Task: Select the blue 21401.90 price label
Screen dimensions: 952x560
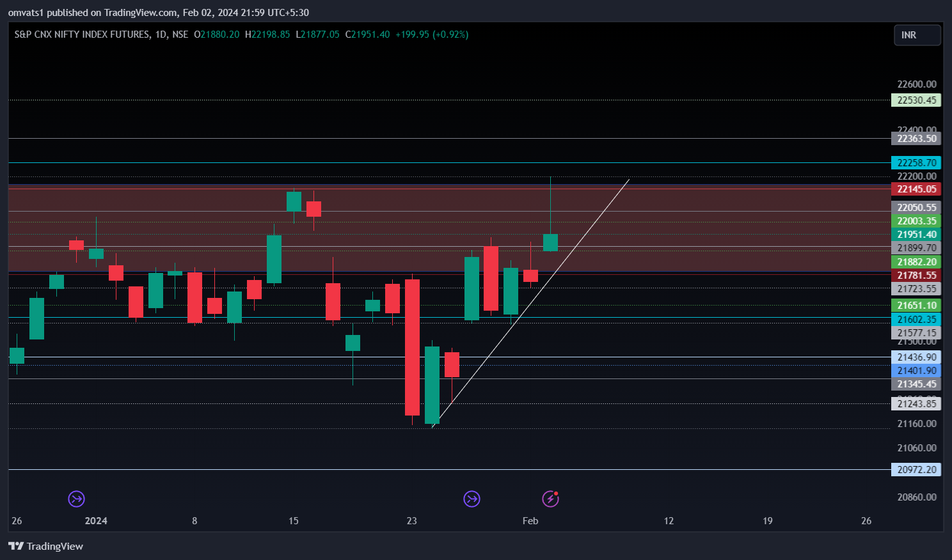Action: click(916, 371)
